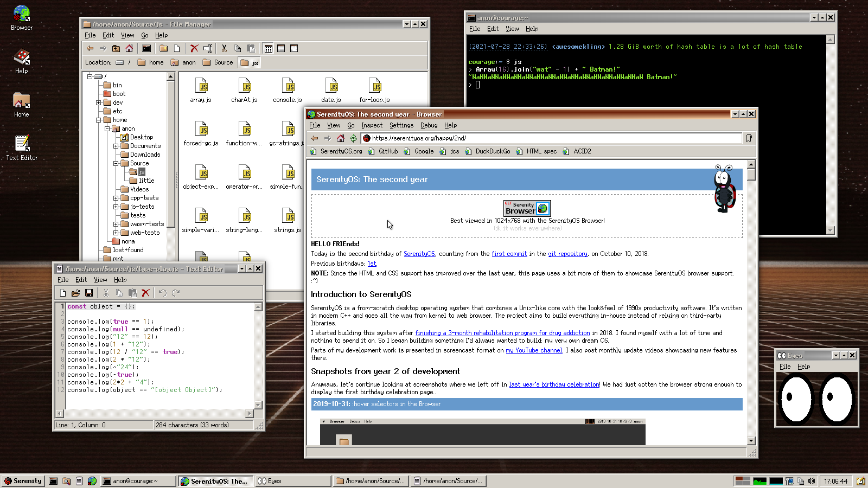Click the 'first commit' link
The image size is (868, 488).
pyautogui.click(x=509, y=254)
